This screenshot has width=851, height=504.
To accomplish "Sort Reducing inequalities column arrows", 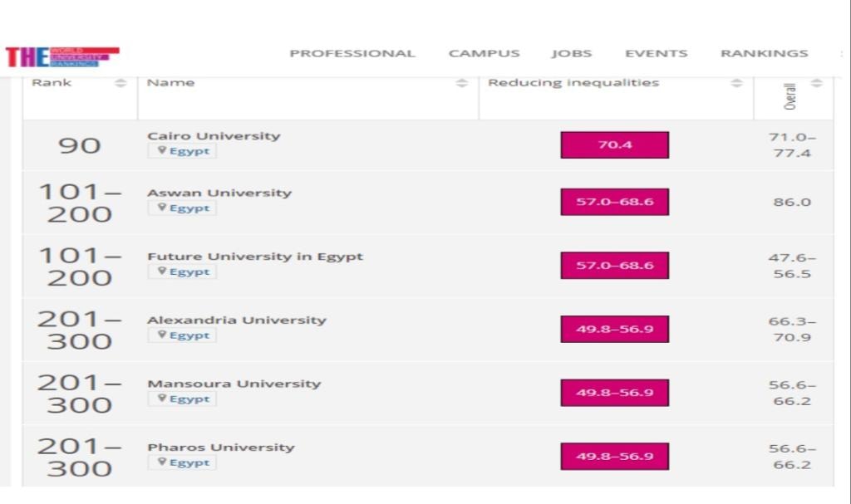I will [736, 83].
